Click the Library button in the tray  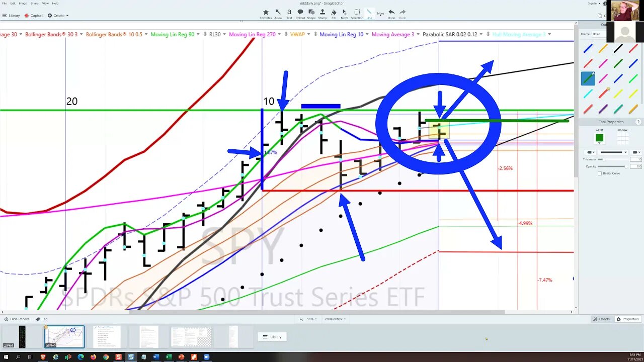pyautogui.click(x=272, y=337)
